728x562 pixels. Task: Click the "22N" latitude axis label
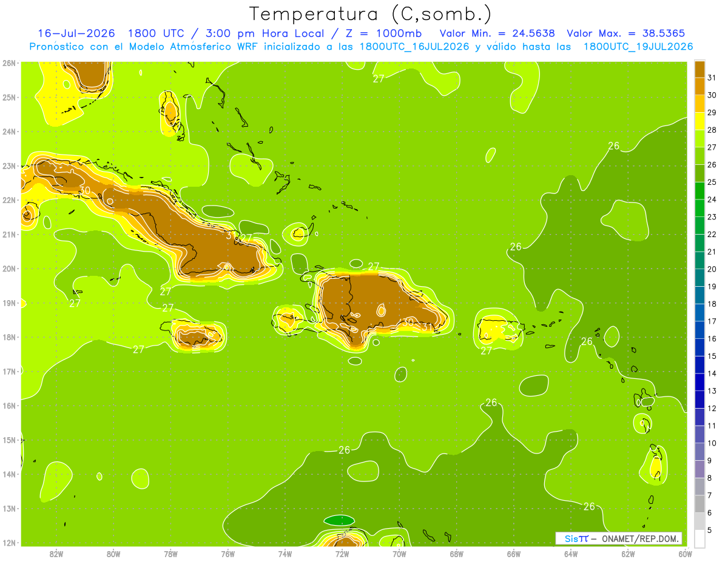tap(8, 200)
